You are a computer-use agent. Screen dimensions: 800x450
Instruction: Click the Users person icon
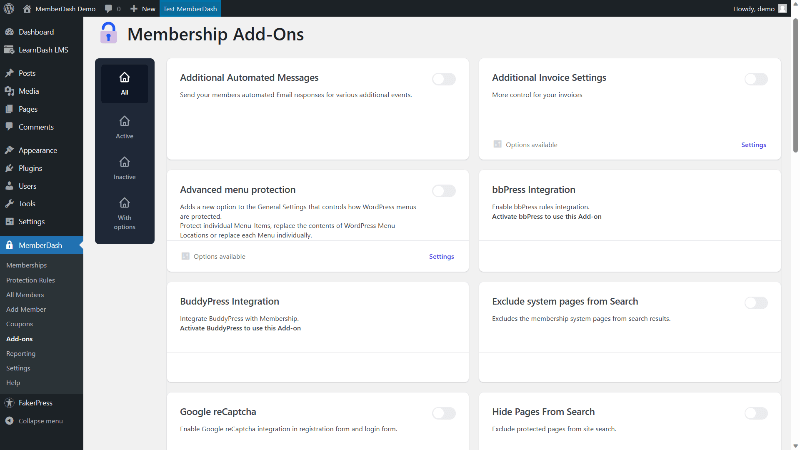(x=9, y=186)
